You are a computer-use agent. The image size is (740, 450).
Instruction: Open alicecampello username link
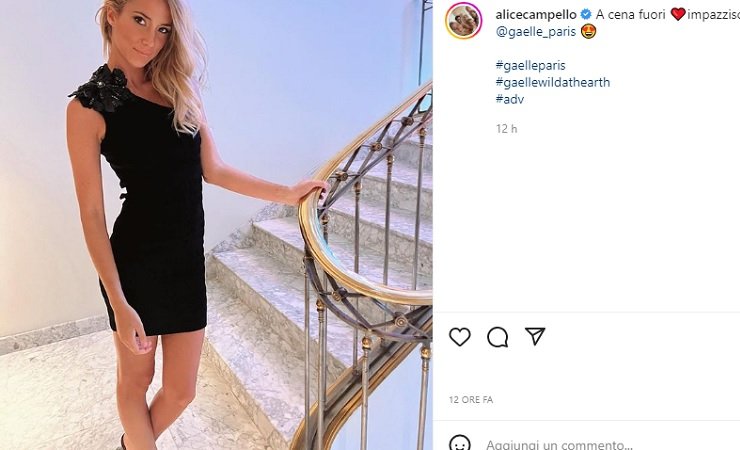coord(536,15)
